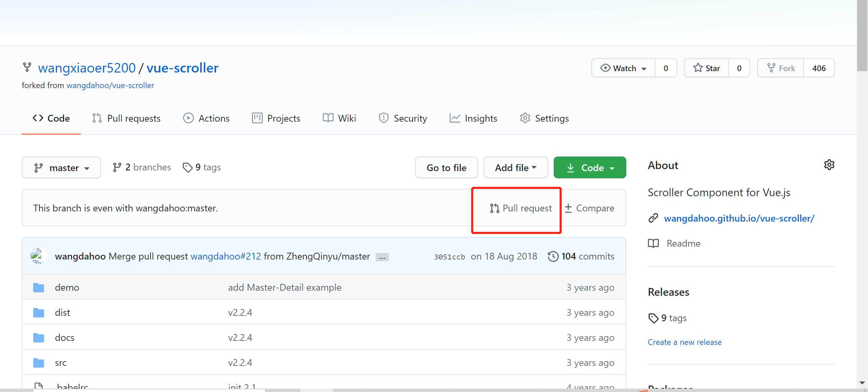Open the vue-scroller repository link

click(182, 68)
